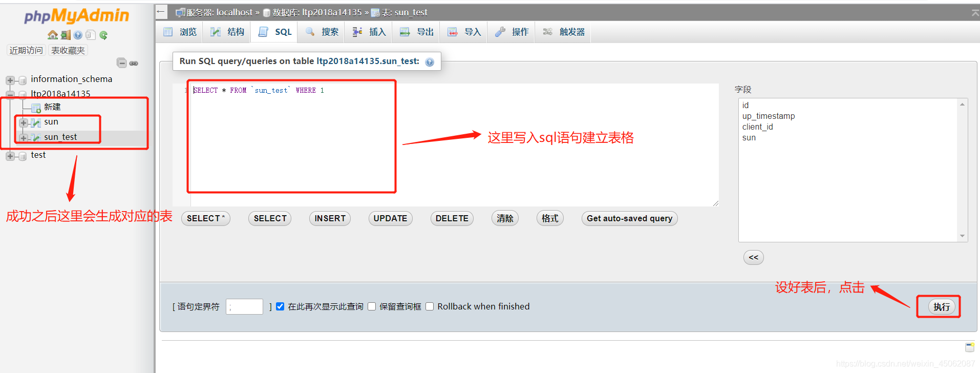980x373 pixels.
Task: Open the 表收藏夹 favorites tab
Action: [x=68, y=50]
